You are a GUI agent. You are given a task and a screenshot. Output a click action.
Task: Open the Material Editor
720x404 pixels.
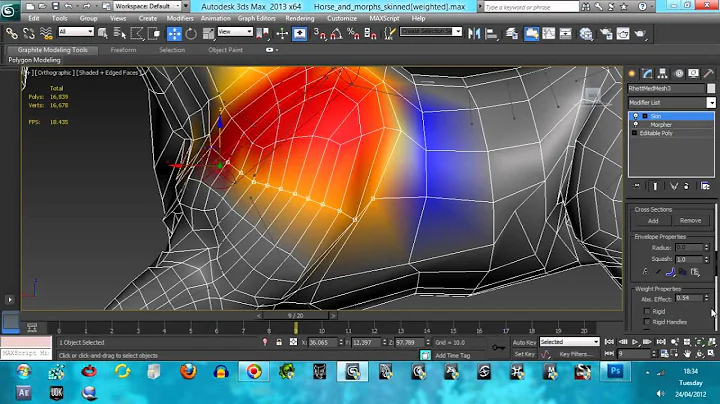click(x=586, y=33)
